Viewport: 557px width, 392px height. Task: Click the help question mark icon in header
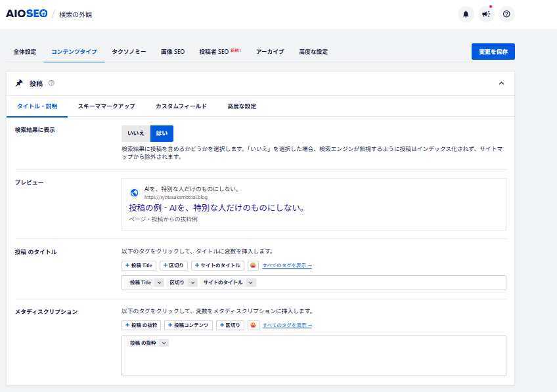pos(506,14)
